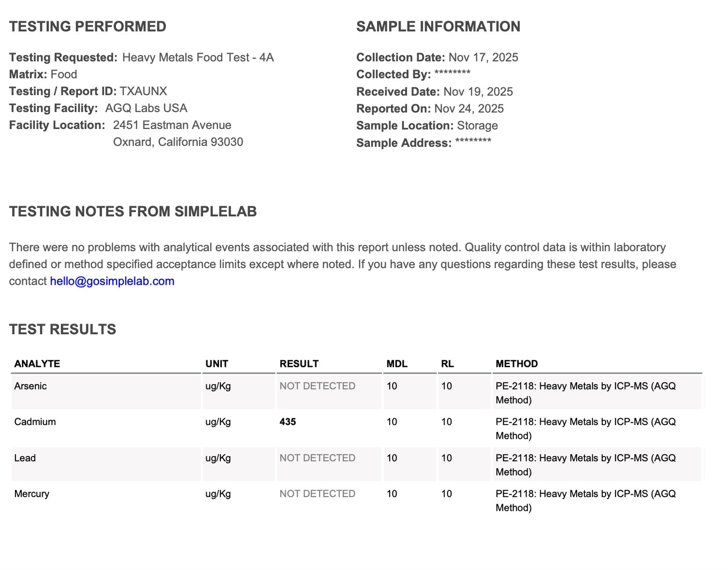
Task: Click the RESULT column header
Action: [299, 364]
